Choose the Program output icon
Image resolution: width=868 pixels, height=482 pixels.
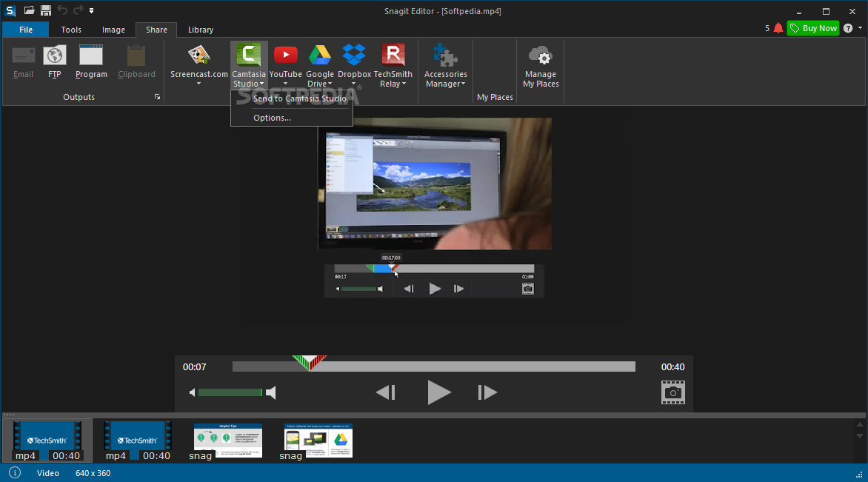click(91, 61)
